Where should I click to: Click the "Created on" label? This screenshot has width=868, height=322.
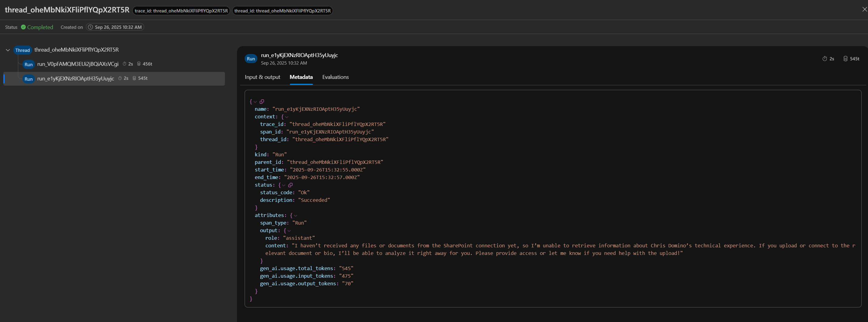tap(72, 27)
